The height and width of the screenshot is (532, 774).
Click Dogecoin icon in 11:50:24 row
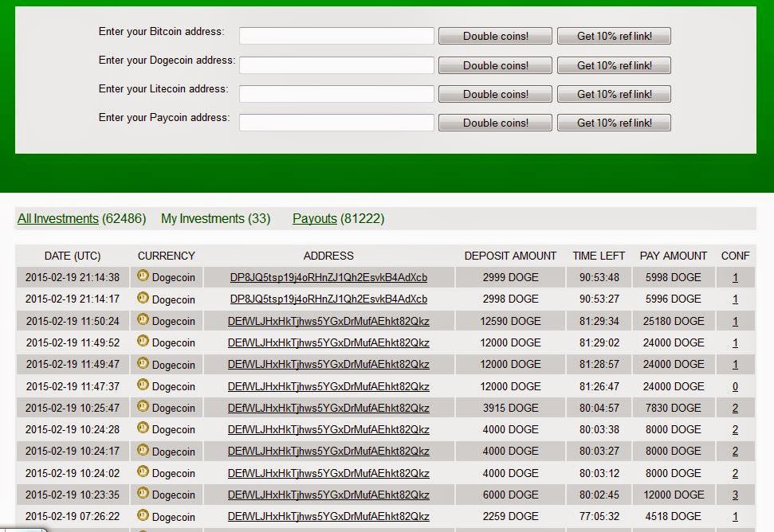point(143,319)
